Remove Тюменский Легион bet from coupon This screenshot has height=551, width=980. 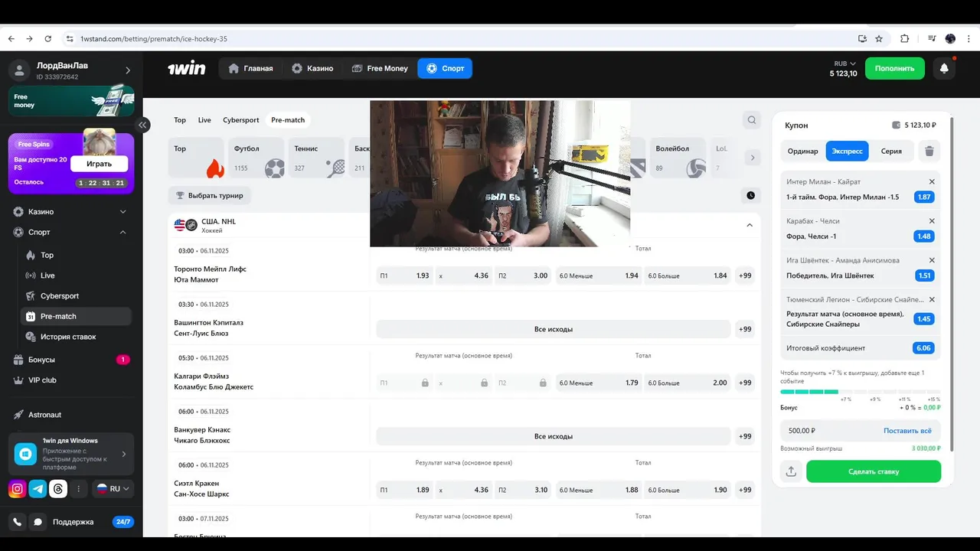pos(932,299)
